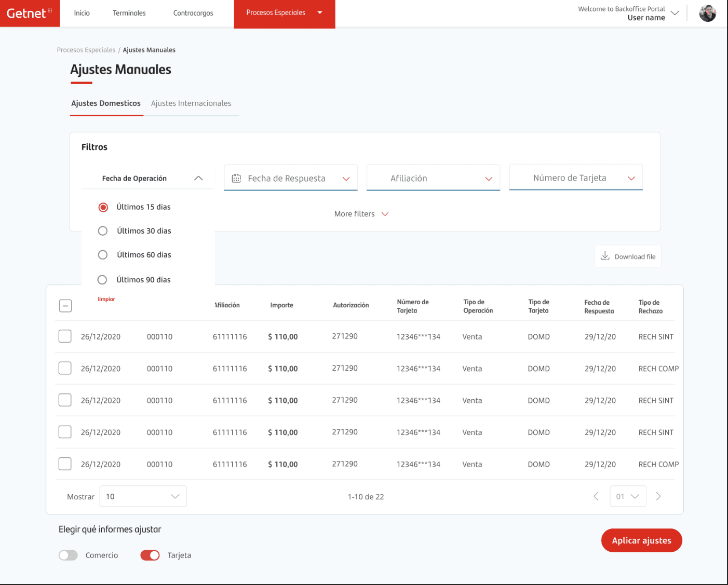
Task: Disable the Tarjeta toggle
Action: point(150,555)
